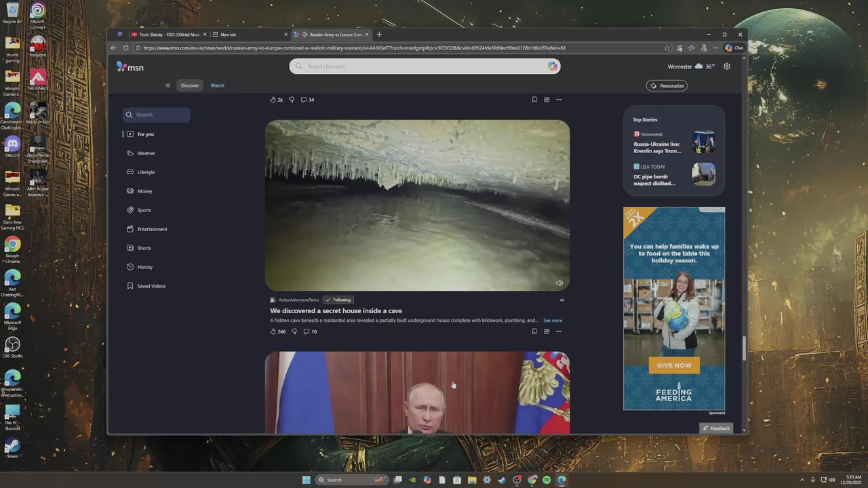
Task: Share the secret cave house video
Action: pos(547,331)
